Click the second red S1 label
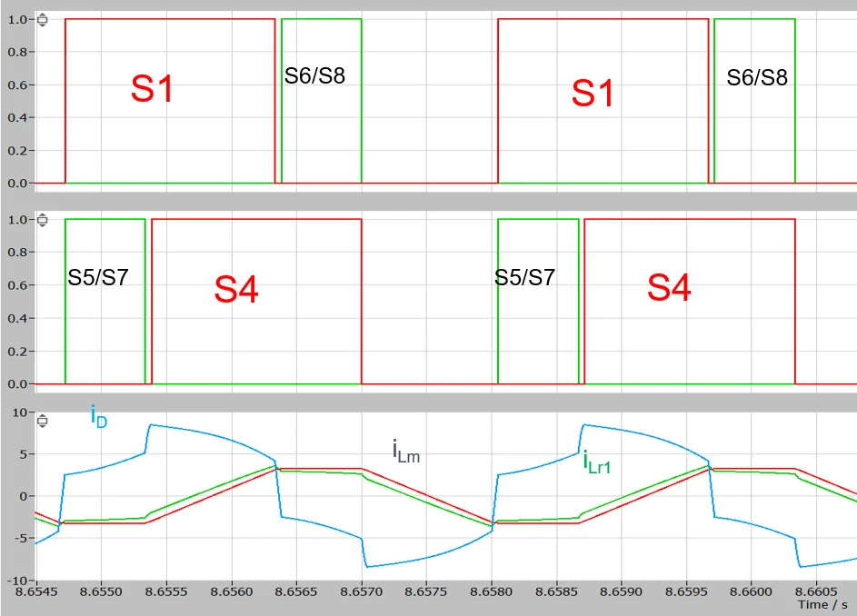Screen dimensions: 857x616 tap(593, 94)
